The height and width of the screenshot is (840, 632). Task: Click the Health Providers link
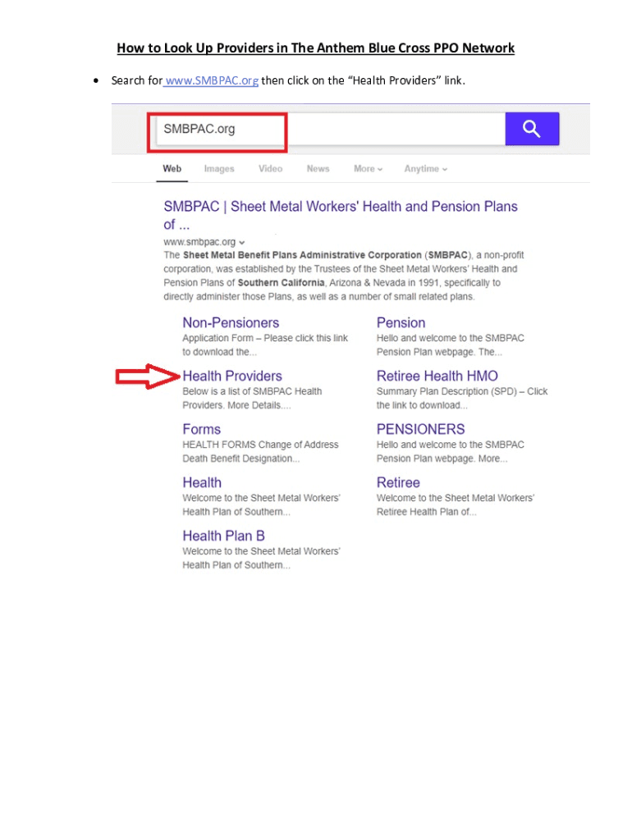[x=232, y=377]
